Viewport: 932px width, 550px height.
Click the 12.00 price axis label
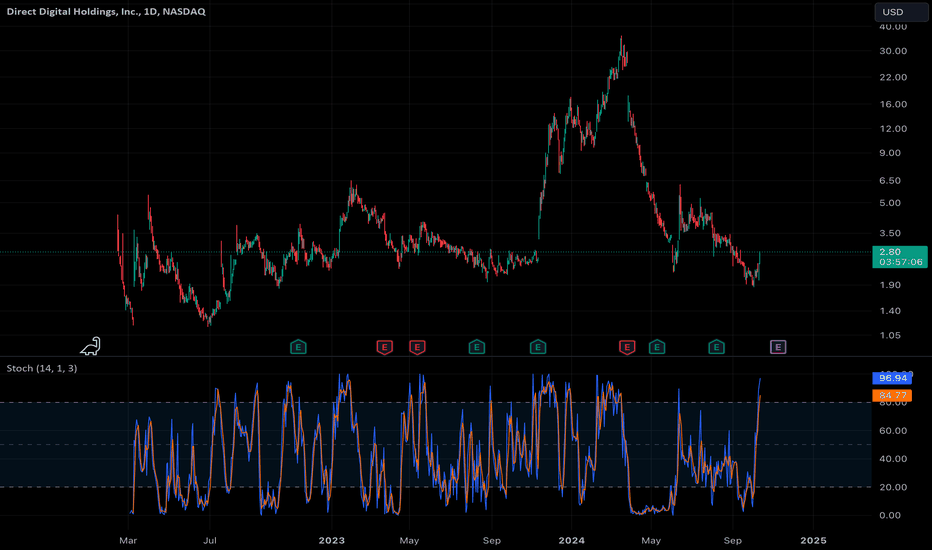893,128
